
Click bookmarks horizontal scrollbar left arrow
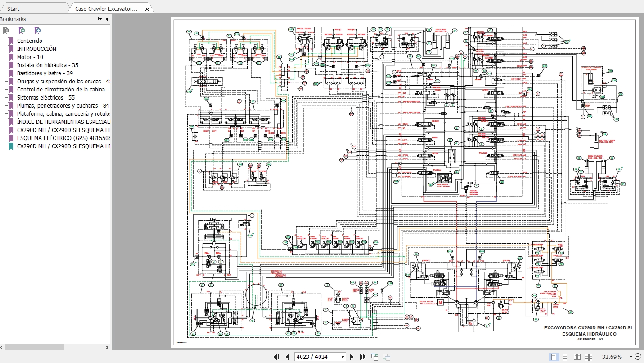2,347
